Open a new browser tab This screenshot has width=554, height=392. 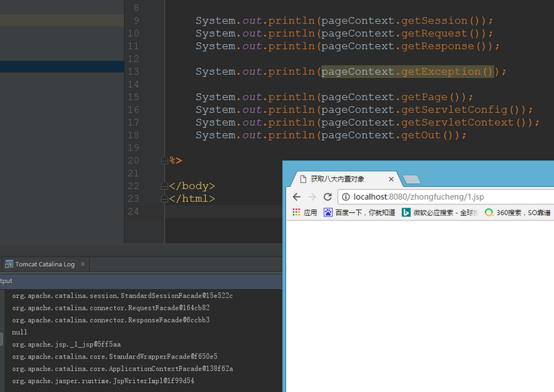[x=411, y=179]
